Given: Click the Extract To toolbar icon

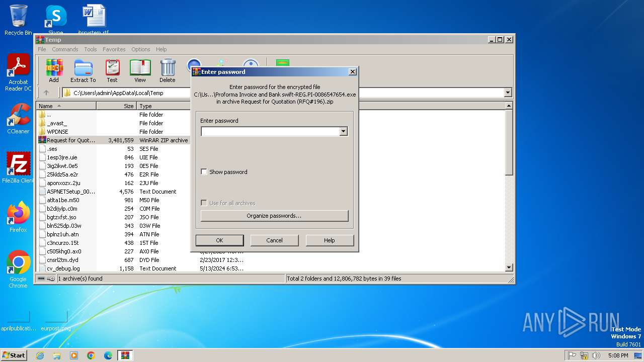Looking at the screenshot, I should pyautogui.click(x=83, y=70).
